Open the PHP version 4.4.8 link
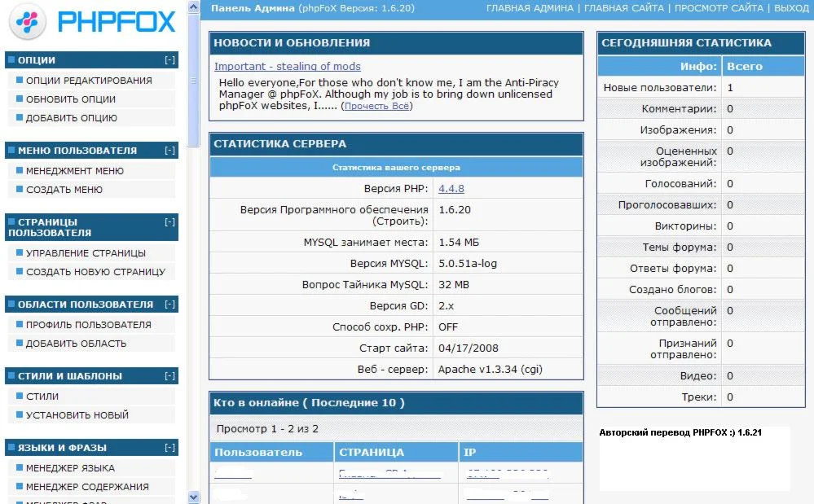814x504 pixels. point(451,189)
